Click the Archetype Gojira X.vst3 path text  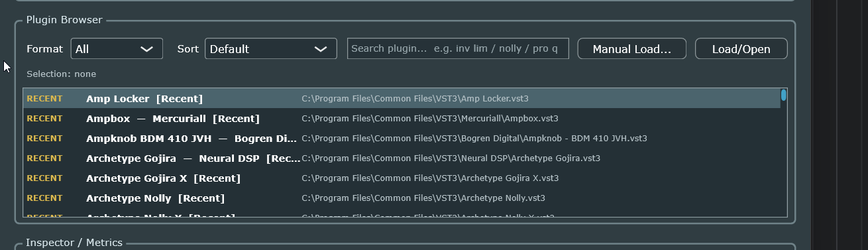click(x=430, y=178)
